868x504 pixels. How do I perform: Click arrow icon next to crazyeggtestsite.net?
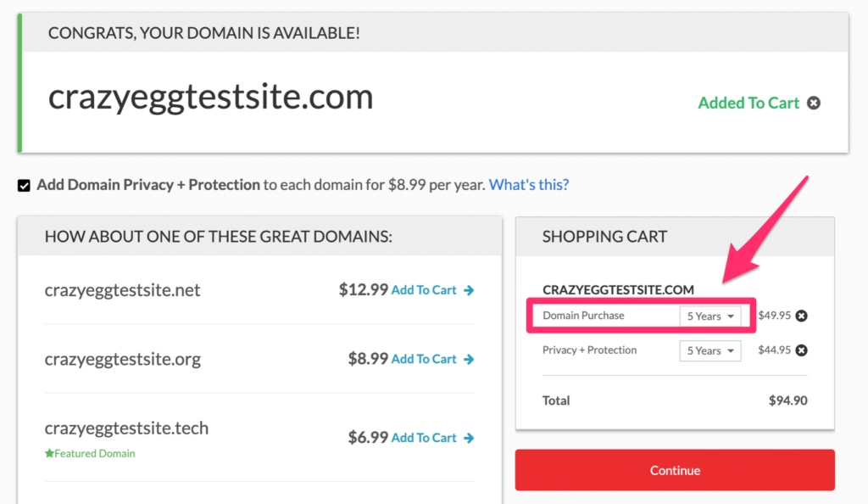click(469, 290)
